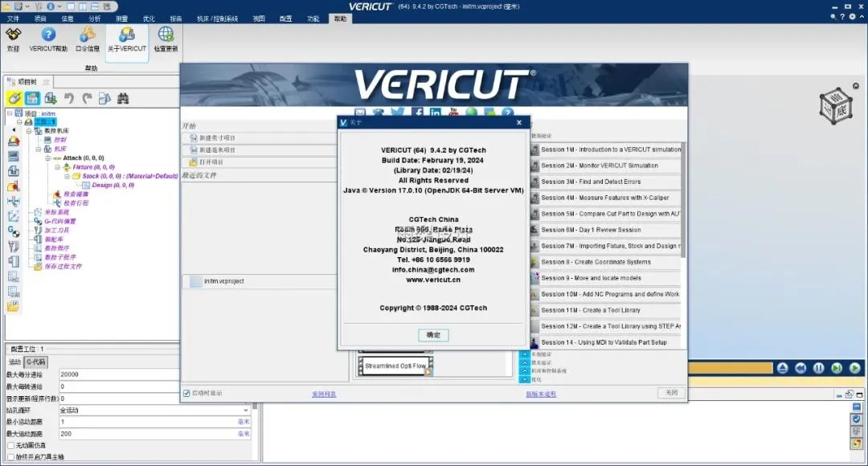The height and width of the screenshot is (466, 868).
Task: Collapse the 项目 : initm tree node
Action: coord(10,113)
